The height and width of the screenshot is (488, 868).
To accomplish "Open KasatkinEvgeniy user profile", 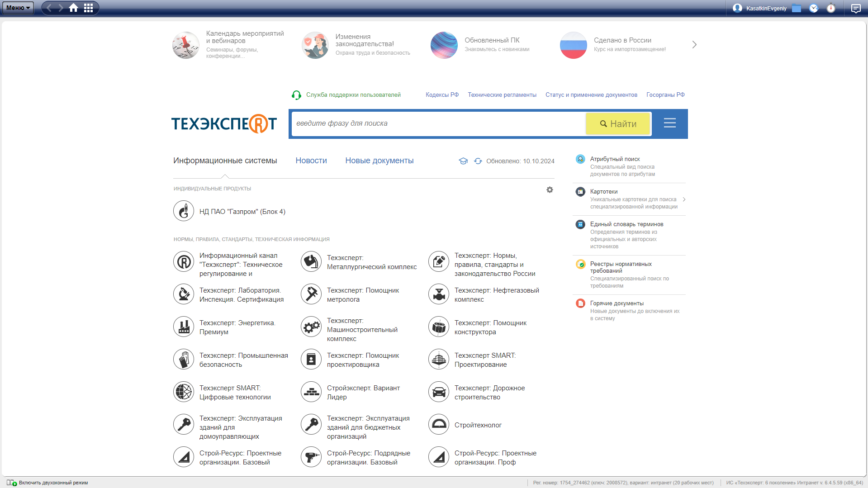I will click(x=759, y=8).
